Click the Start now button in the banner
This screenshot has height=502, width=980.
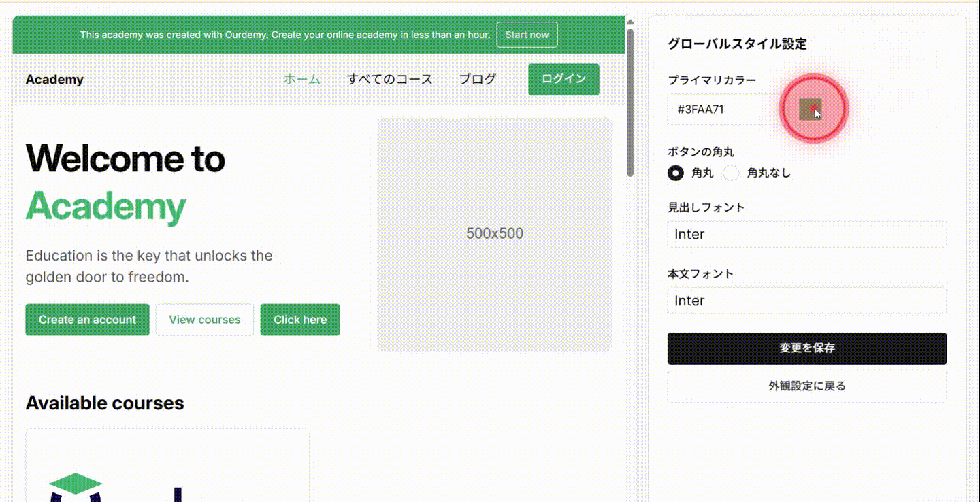(x=527, y=35)
